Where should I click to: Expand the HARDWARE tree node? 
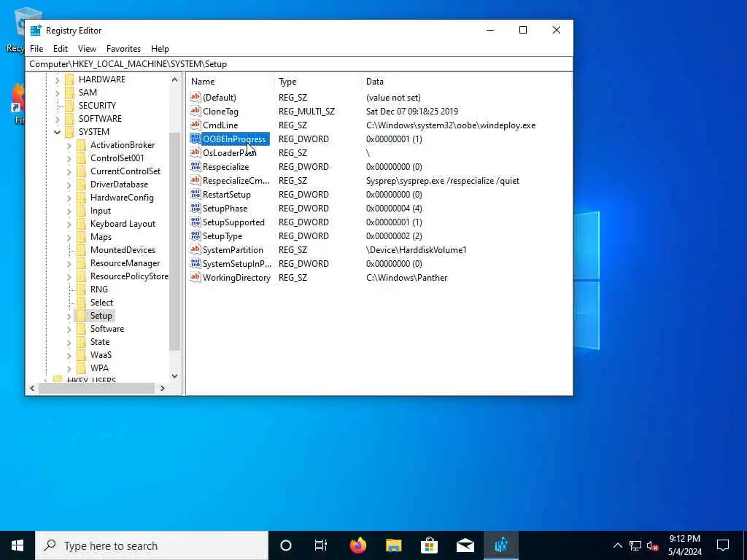coord(57,79)
